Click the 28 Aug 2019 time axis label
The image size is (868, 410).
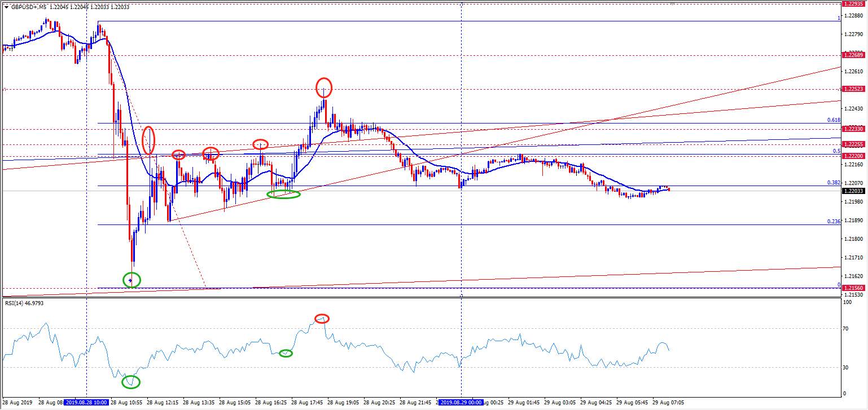click(x=17, y=403)
